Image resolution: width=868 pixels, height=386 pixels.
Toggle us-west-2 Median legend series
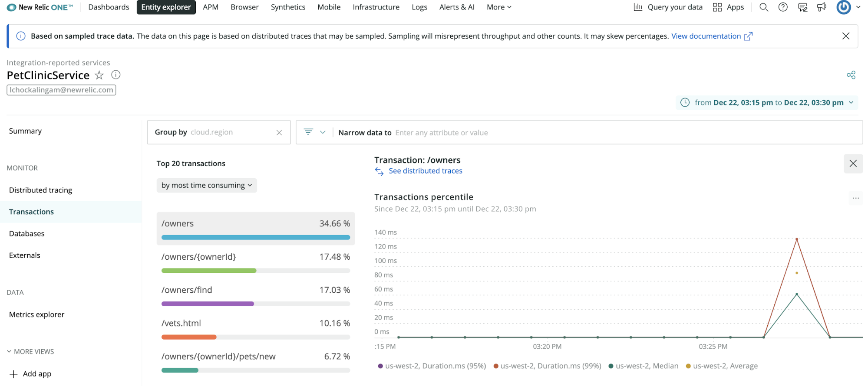click(x=644, y=366)
